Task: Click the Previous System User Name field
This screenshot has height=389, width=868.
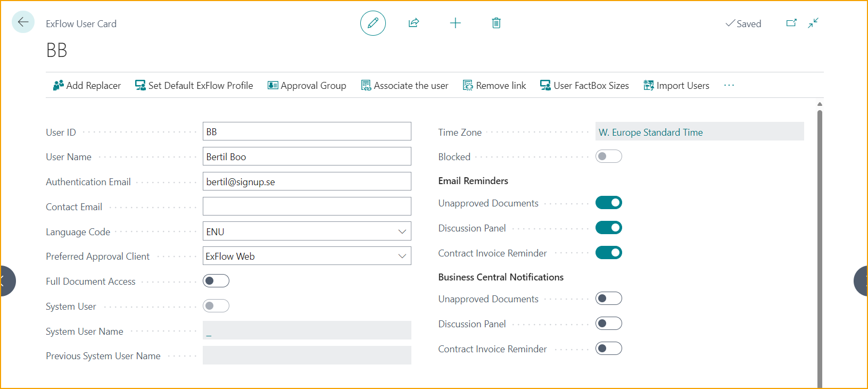Action: (307, 355)
